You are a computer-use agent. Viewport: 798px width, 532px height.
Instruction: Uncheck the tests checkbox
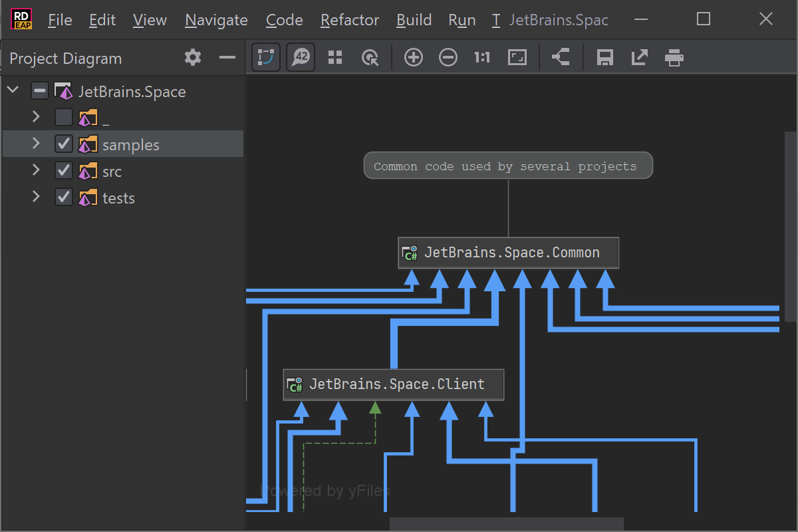[63, 198]
